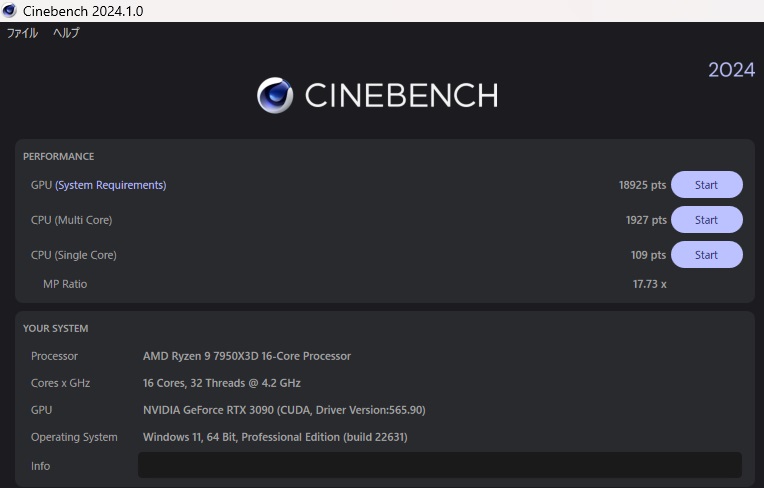Click the 17.73 x MP Ratio value
This screenshot has height=488, width=764.
(x=649, y=284)
